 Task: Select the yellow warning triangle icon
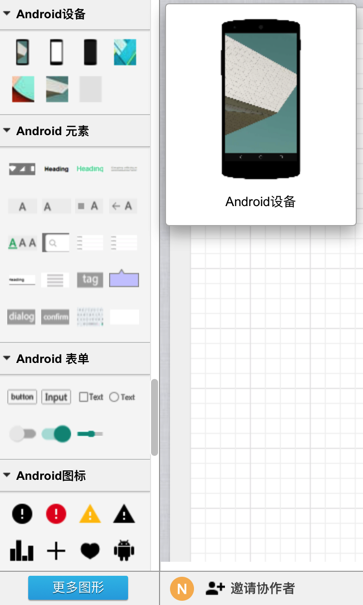pos(90,514)
